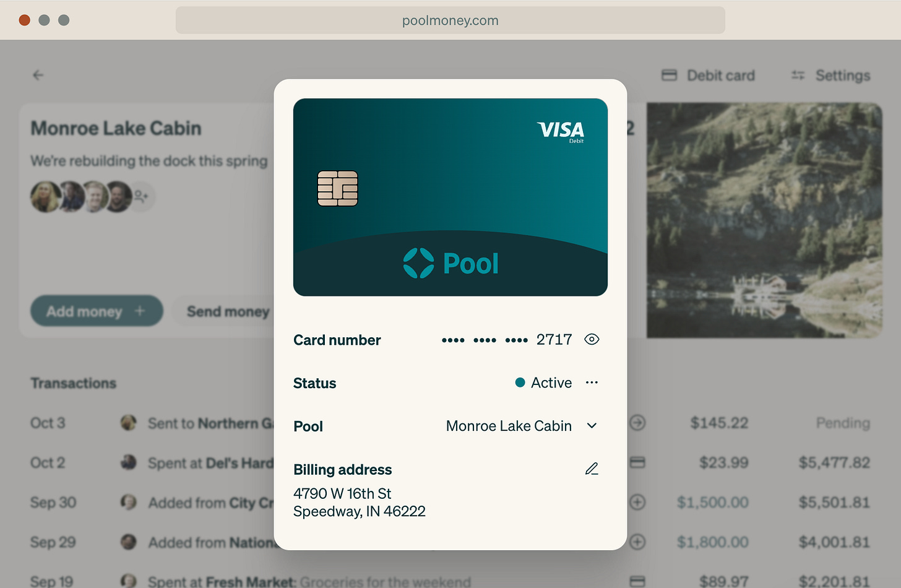Open the poolmoney.com address bar

pos(450,20)
